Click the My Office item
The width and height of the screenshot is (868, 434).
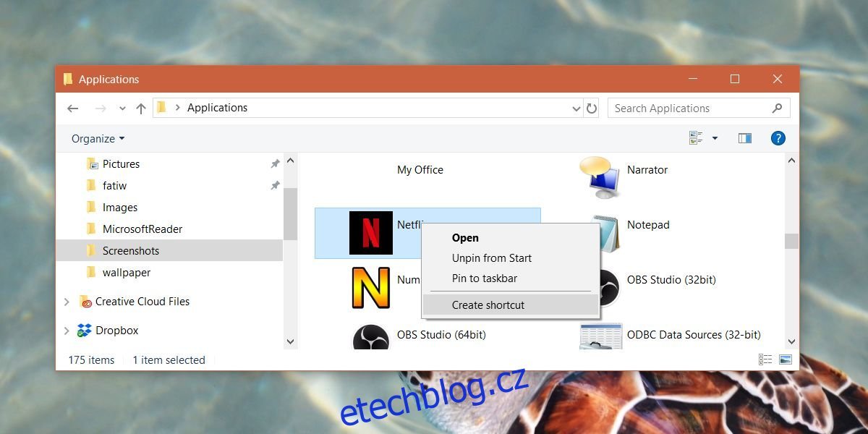(x=420, y=170)
